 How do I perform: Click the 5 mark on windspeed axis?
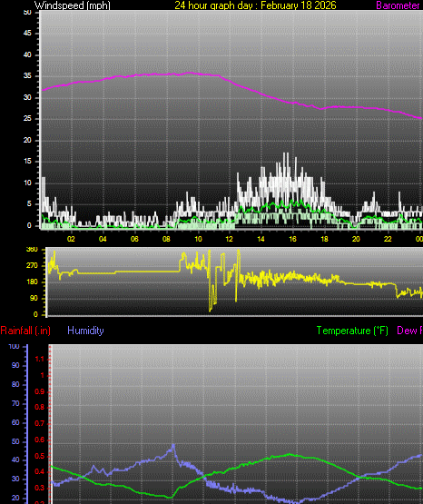[x=29, y=203]
